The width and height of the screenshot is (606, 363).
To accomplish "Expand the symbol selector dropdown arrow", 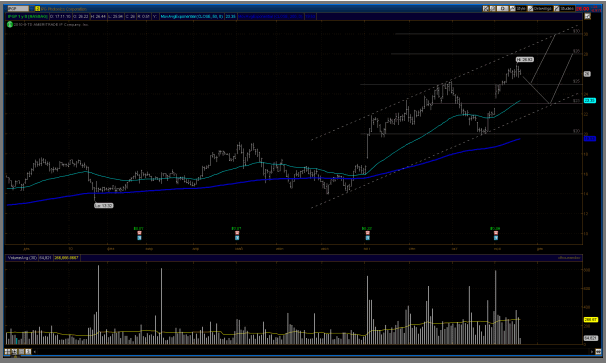I will click(32, 9).
